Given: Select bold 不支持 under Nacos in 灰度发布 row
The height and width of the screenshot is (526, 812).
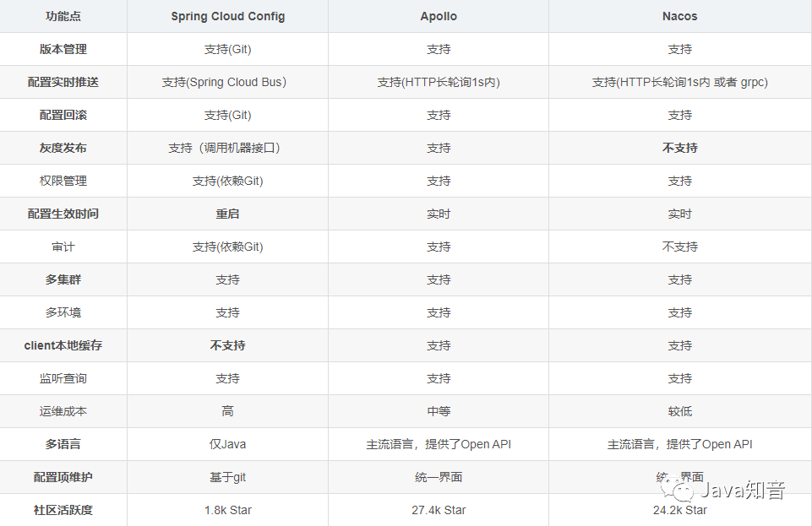Looking at the screenshot, I should [680, 148].
